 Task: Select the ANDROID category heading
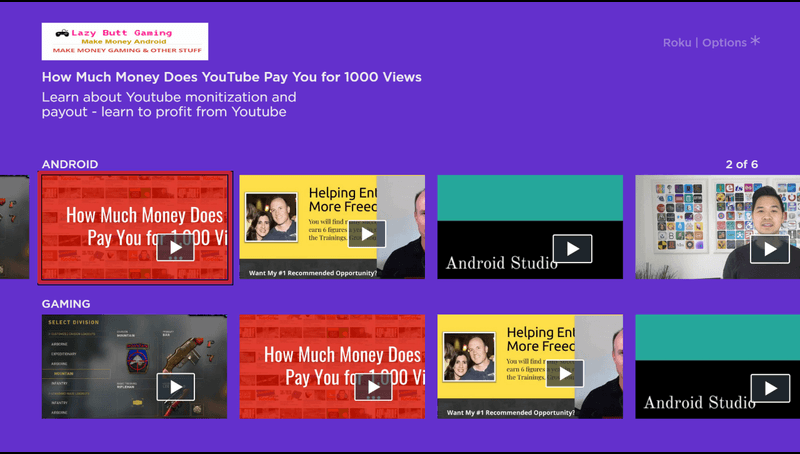pos(70,164)
